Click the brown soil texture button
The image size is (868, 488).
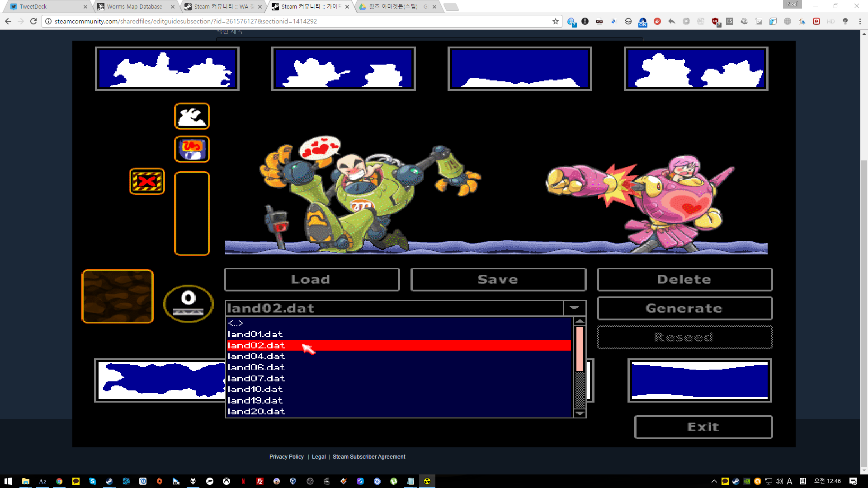pyautogui.click(x=118, y=296)
